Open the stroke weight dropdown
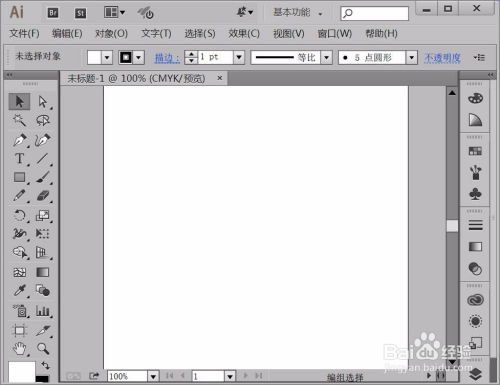 coord(239,57)
